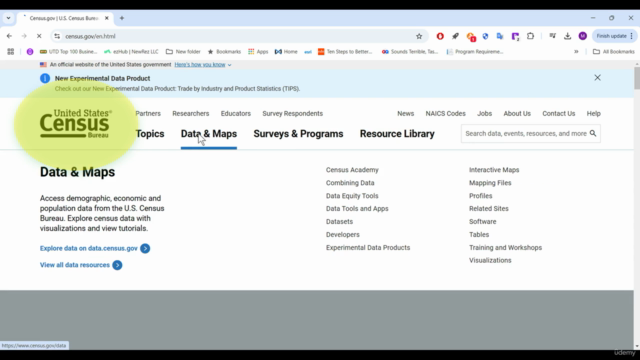
Task: Click the browser forward arrow
Action: [x=24, y=36]
